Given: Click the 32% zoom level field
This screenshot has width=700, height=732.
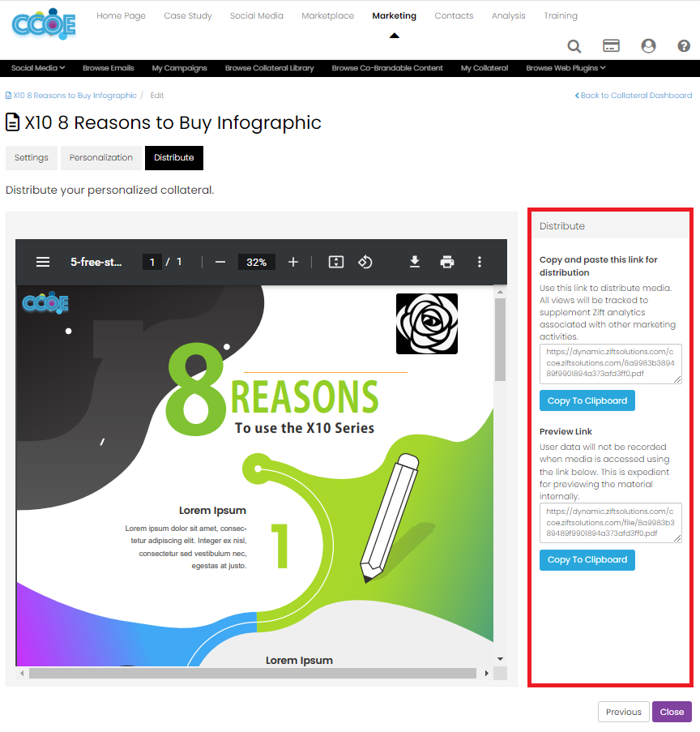Looking at the screenshot, I should point(256,262).
